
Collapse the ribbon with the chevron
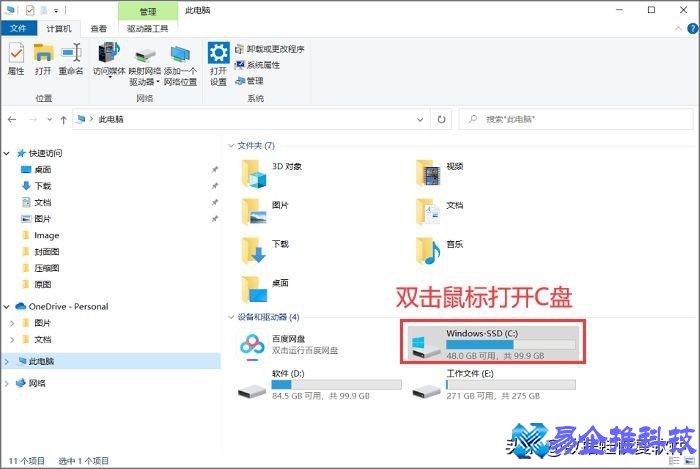point(678,29)
